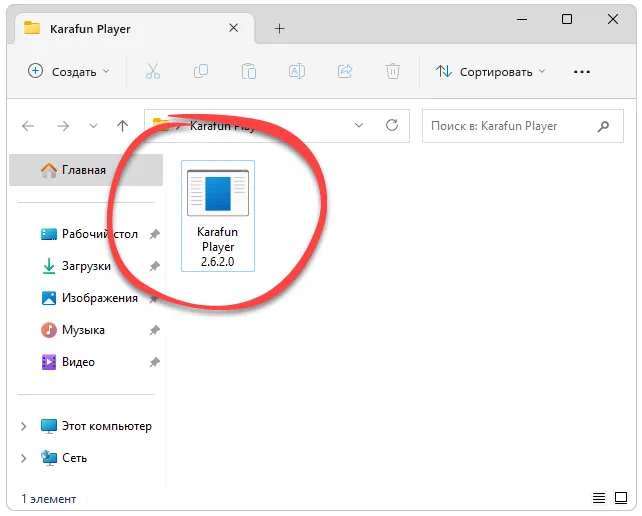Minimize the Explorer window
The width and height of the screenshot is (642, 516).
pyautogui.click(x=522, y=19)
